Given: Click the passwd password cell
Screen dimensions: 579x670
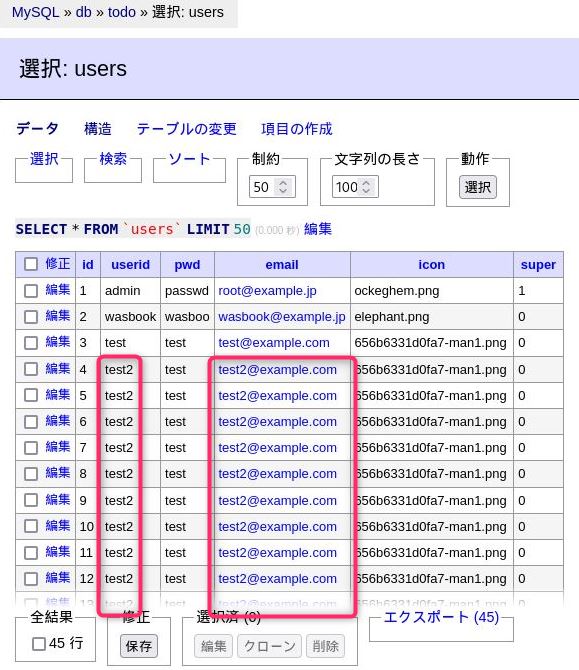Looking at the screenshot, I should coord(187,291).
